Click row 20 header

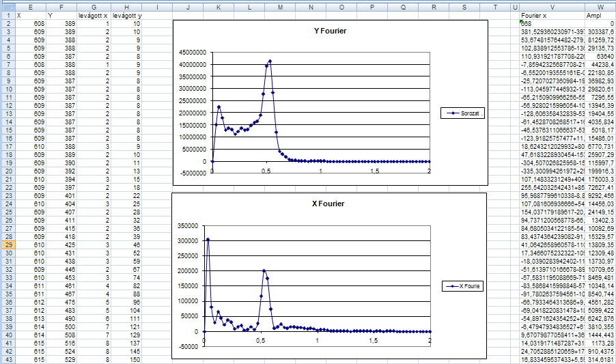[9, 171]
